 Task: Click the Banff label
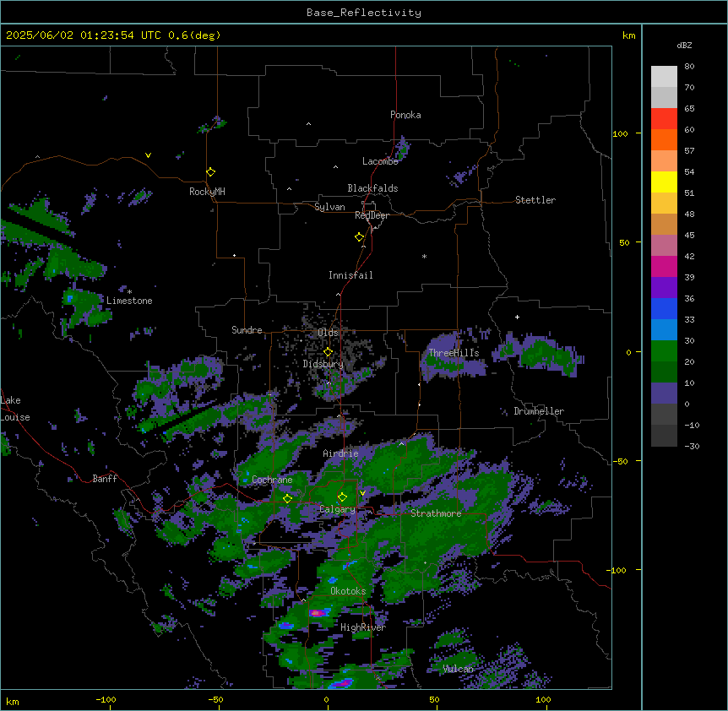pos(105,479)
